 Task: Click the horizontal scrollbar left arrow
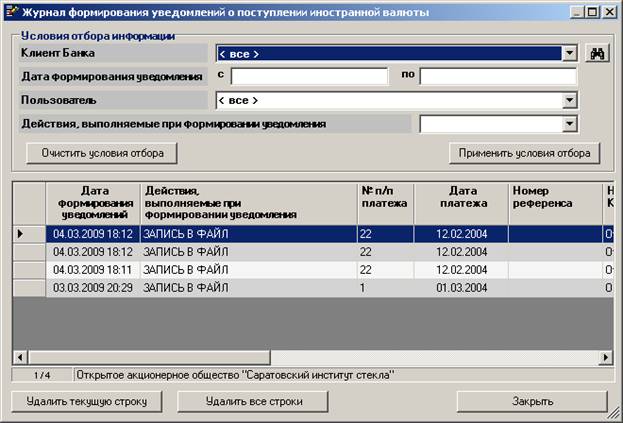point(19,357)
